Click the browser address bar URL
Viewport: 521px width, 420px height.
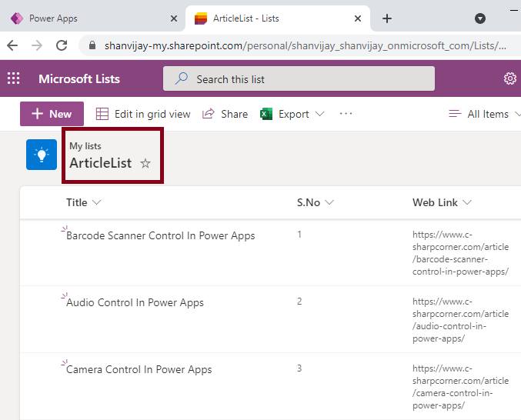click(x=305, y=45)
